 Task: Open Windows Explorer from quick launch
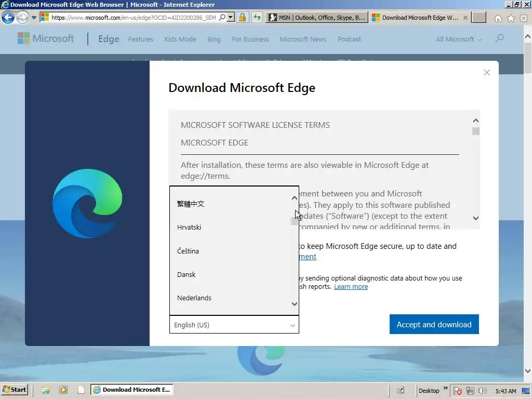tap(46, 390)
